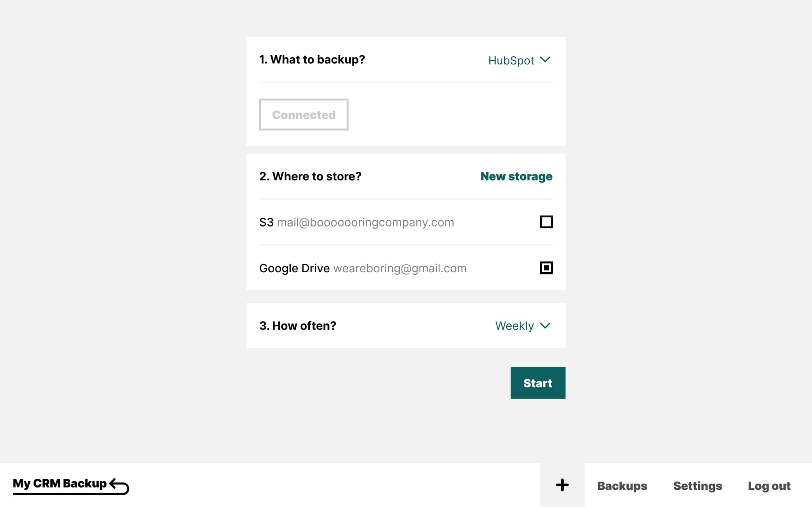The image size is (812, 508).
Task: Open the HubSpot source dropdown
Action: click(x=511, y=60)
